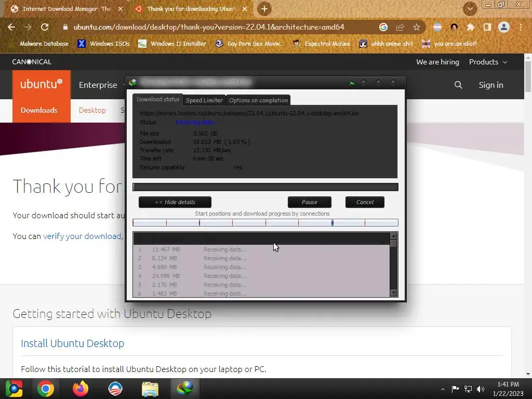Click connection list scroll up arrow

pyautogui.click(x=394, y=236)
